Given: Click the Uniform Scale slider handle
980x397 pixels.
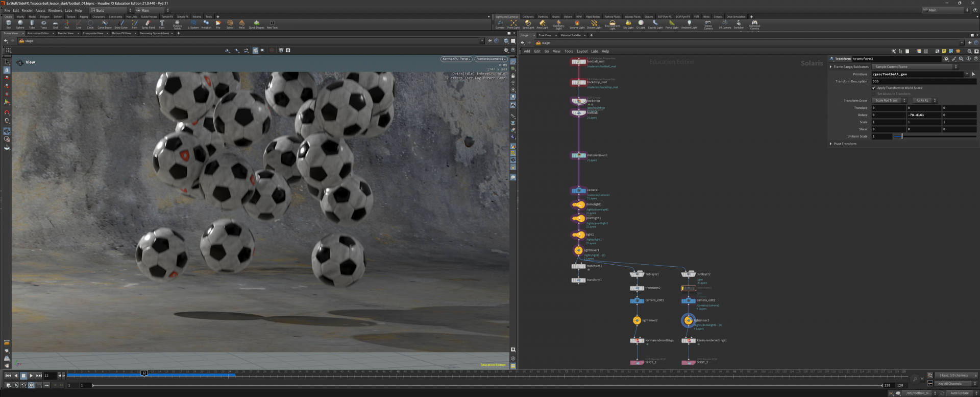Looking at the screenshot, I should pyautogui.click(x=902, y=136).
